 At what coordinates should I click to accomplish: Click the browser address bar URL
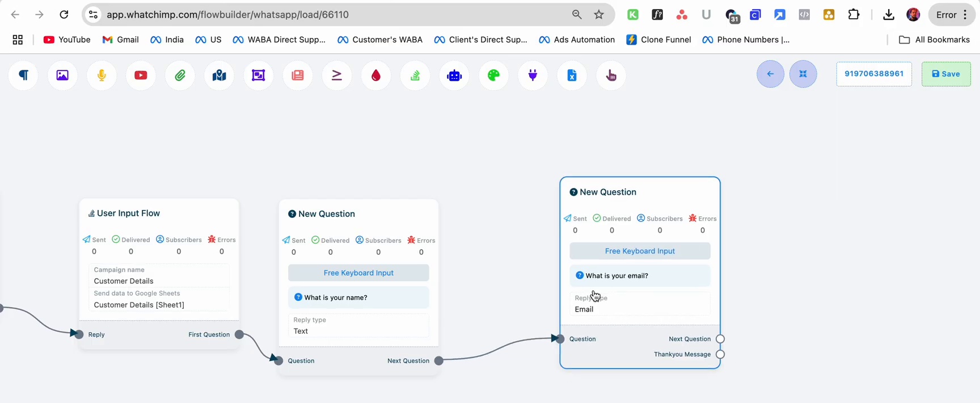[227, 15]
